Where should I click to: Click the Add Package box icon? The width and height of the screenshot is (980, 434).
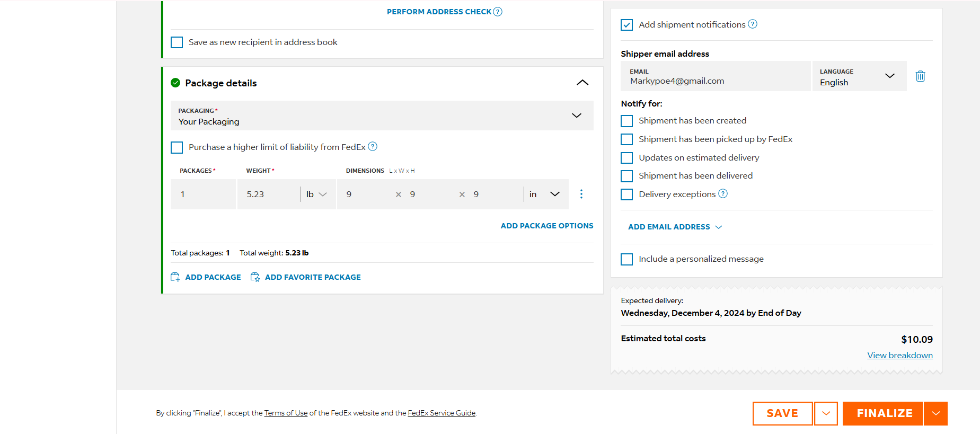pyautogui.click(x=175, y=277)
